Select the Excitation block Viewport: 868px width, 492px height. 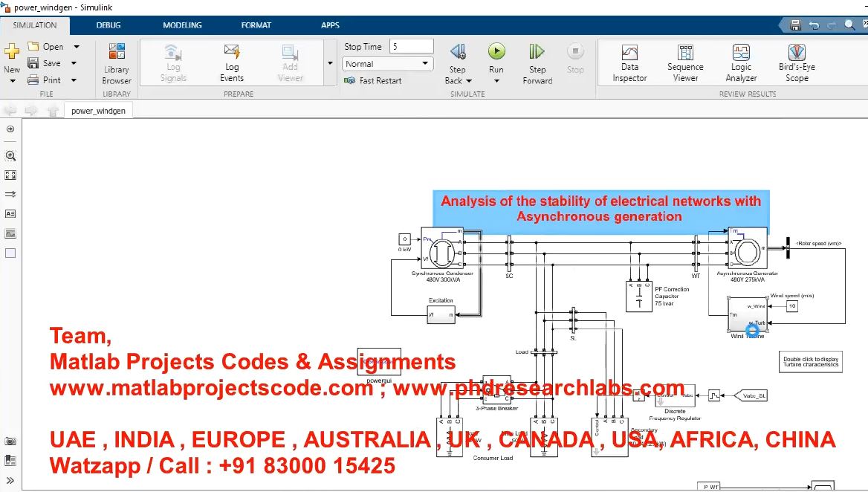coord(441,315)
